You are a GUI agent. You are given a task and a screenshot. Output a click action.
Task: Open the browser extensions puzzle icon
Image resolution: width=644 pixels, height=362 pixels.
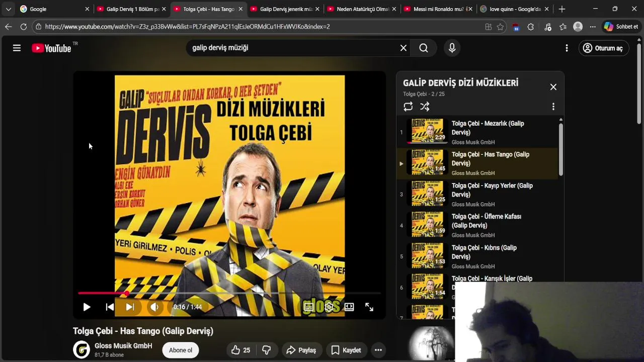(x=530, y=27)
